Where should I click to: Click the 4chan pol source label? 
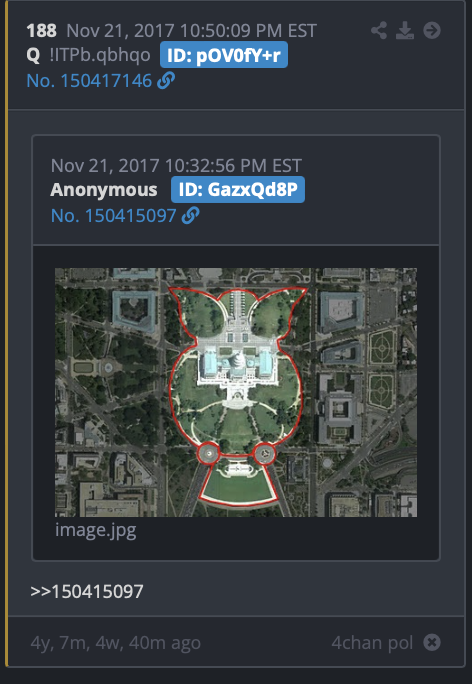coord(372,642)
